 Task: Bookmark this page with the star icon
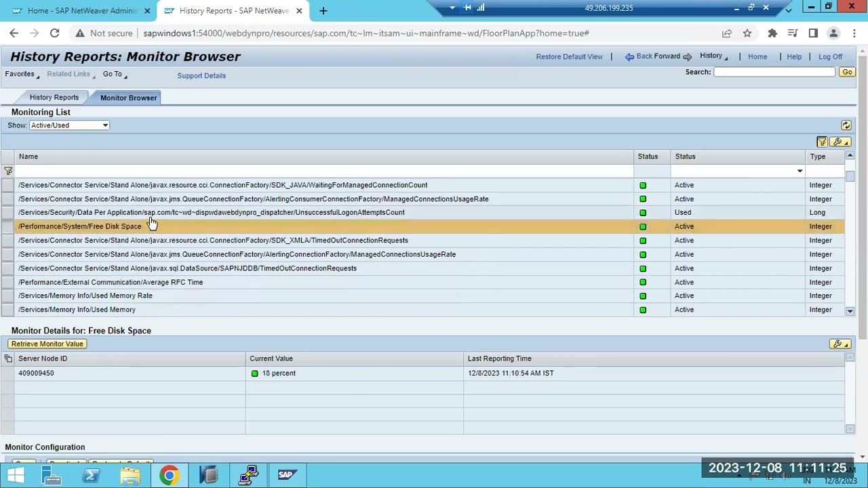point(747,33)
